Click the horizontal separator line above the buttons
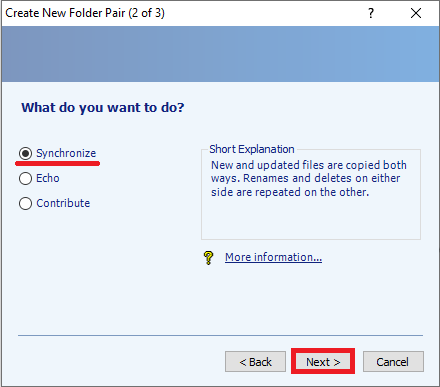Screen dimensions: 440x387 pos(220,335)
